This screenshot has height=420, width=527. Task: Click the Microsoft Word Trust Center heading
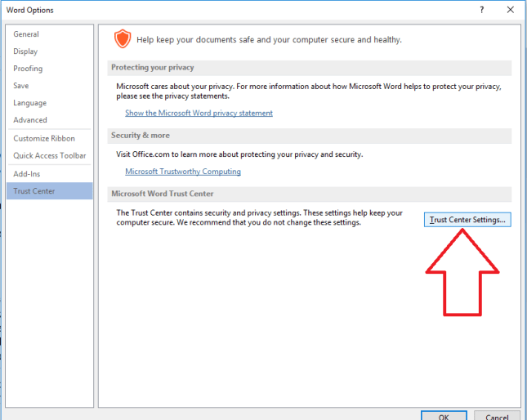(x=163, y=194)
